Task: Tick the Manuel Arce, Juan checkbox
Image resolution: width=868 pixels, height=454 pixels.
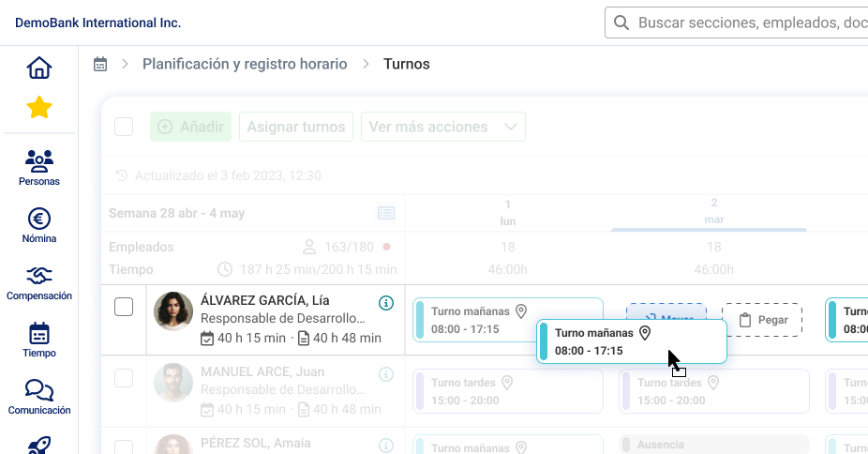Action: point(124,378)
